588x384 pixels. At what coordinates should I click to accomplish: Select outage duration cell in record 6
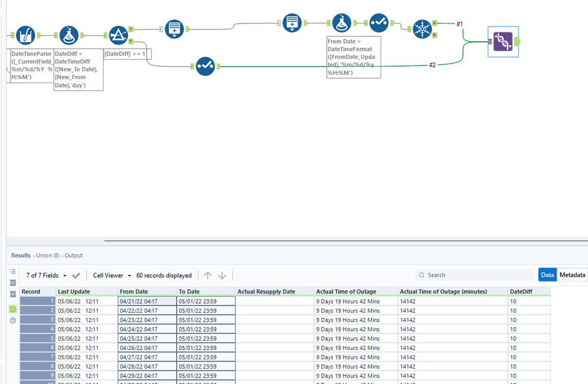pyautogui.click(x=356, y=347)
